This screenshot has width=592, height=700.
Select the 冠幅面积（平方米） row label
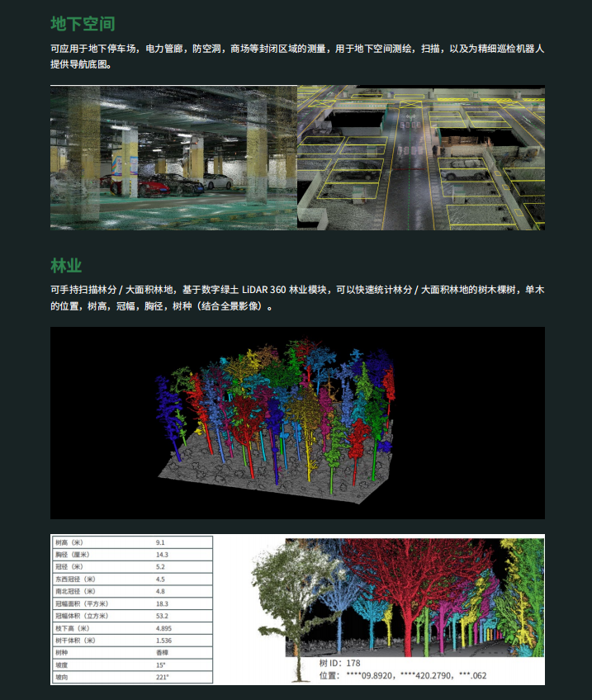82,603
